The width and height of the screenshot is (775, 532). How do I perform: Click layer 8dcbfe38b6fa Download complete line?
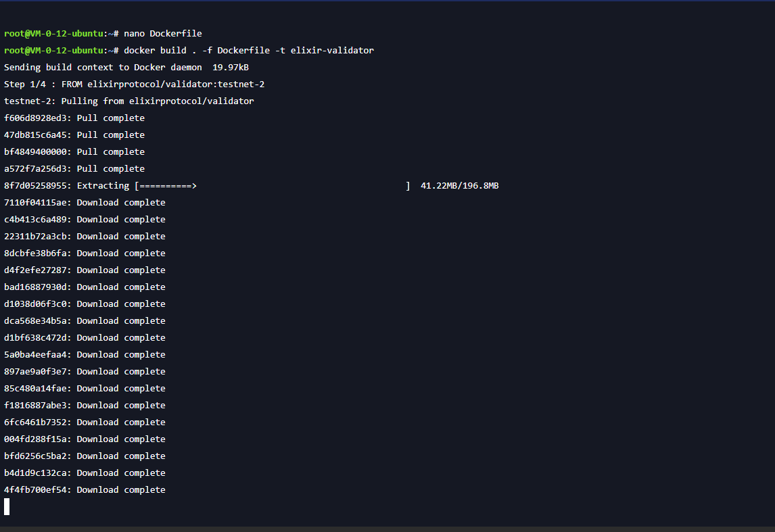[85, 253]
